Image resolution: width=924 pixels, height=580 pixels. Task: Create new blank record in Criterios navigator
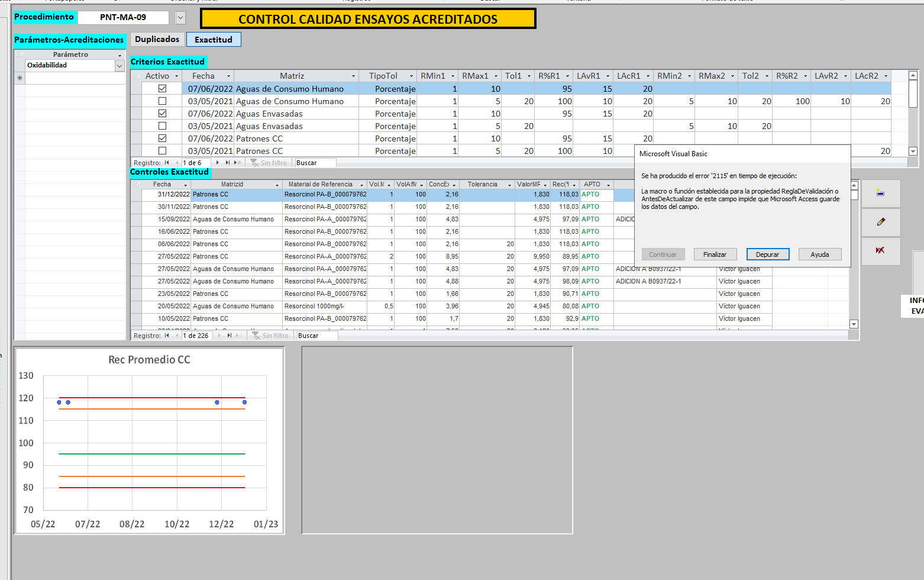(238, 163)
